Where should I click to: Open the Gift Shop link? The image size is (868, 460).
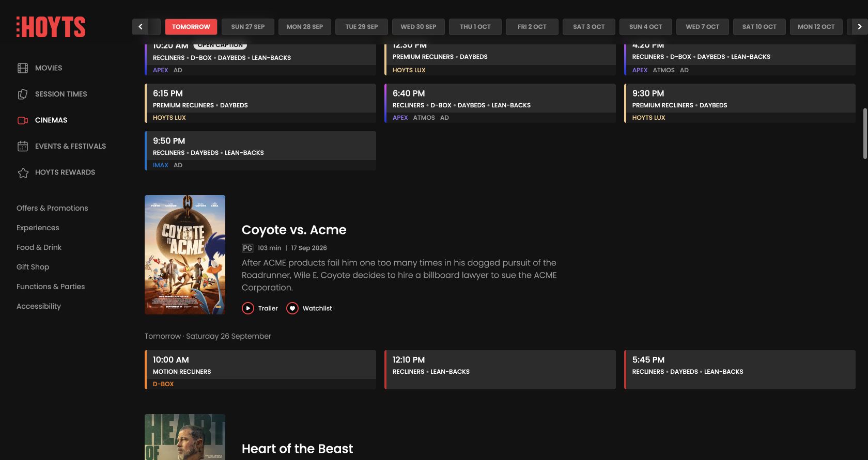[x=33, y=267]
